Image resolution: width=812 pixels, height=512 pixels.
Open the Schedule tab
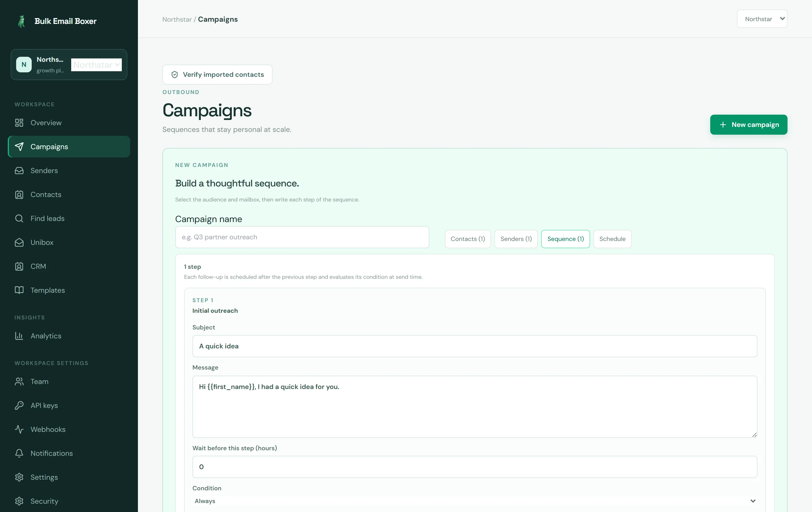(x=612, y=239)
